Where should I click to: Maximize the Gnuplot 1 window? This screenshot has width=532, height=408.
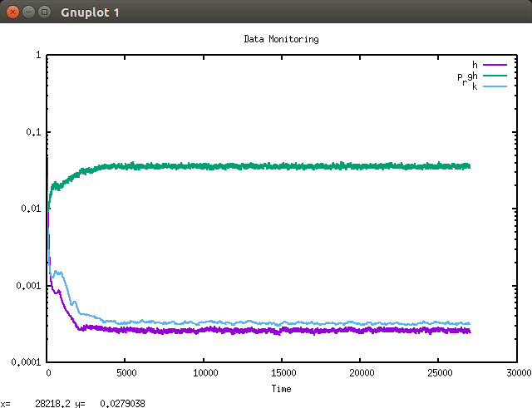tap(44, 12)
